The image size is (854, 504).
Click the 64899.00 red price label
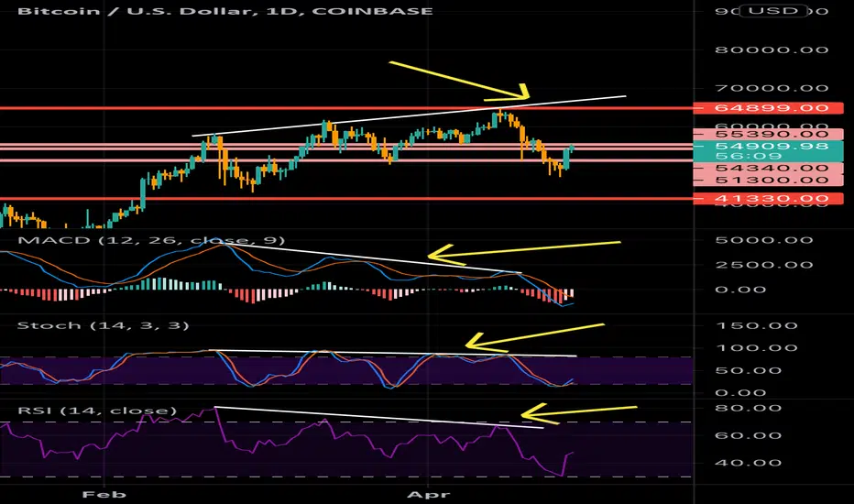[x=768, y=108]
